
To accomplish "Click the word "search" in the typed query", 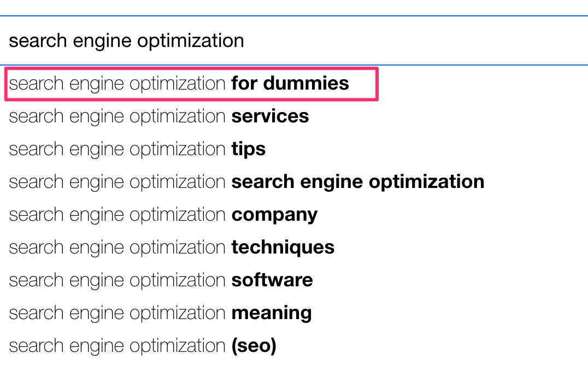I will 38,41.
